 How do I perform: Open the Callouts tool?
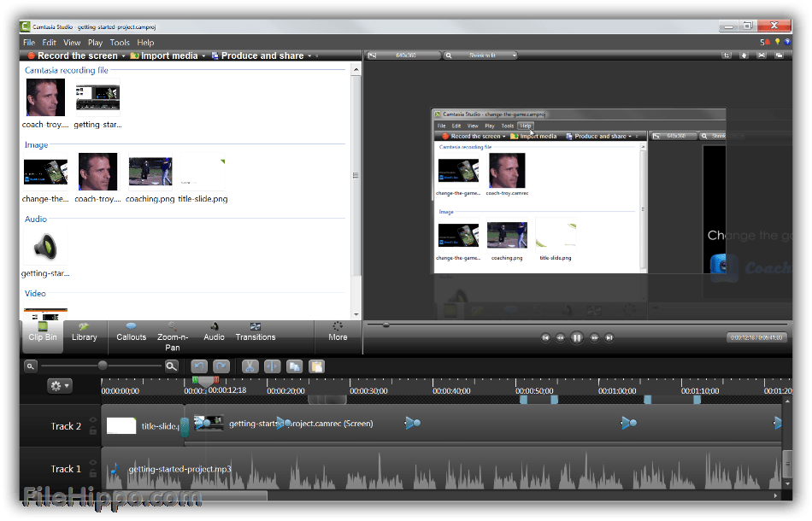pos(131,332)
